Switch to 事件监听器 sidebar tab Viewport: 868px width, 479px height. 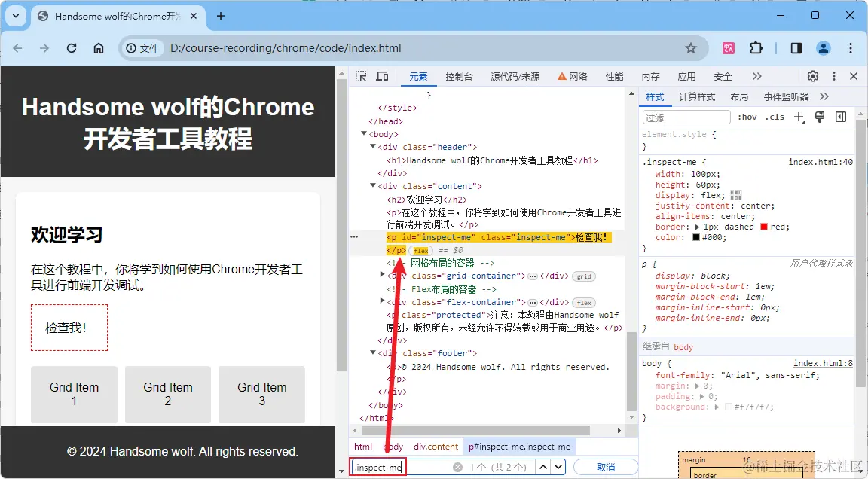point(786,97)
